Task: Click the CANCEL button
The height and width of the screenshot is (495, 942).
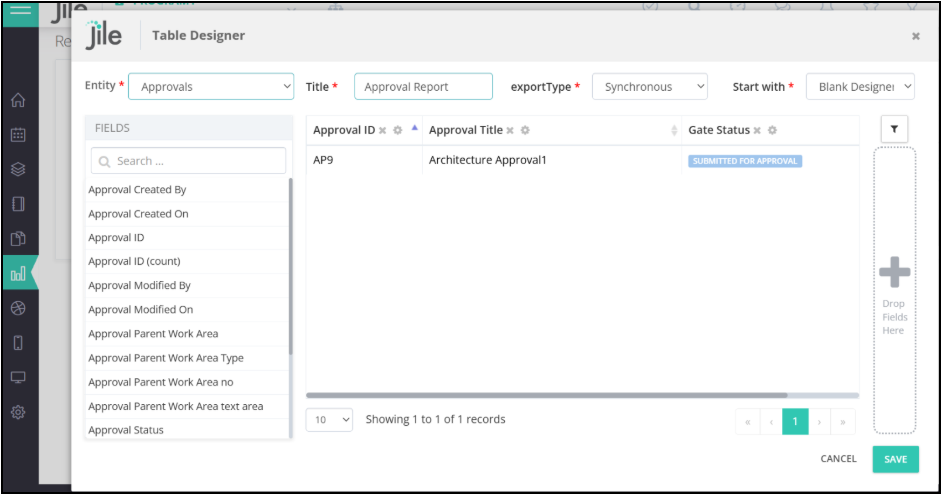Action: click(839, 459)
